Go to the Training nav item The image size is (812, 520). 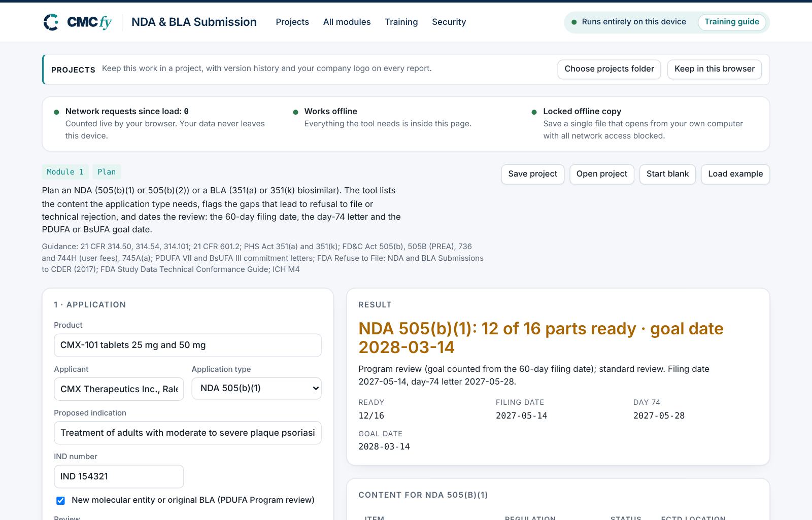pyautogui.click(x=401, y=22)
